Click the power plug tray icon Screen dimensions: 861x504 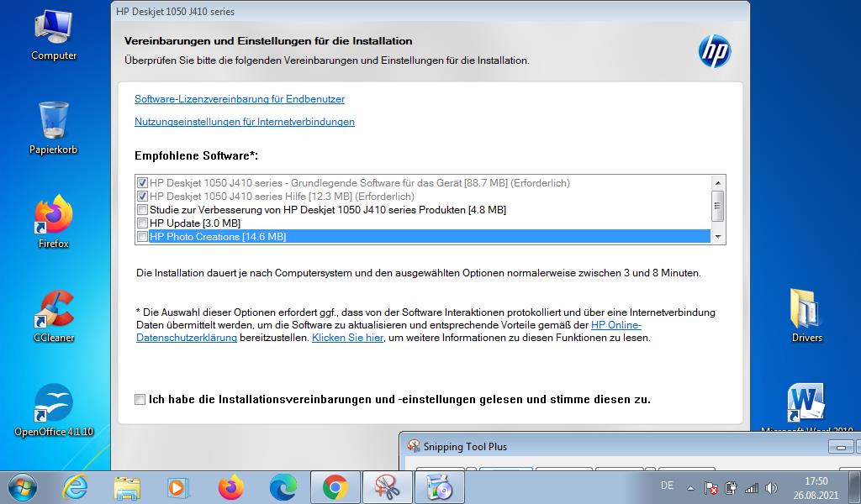coord(731,487)
